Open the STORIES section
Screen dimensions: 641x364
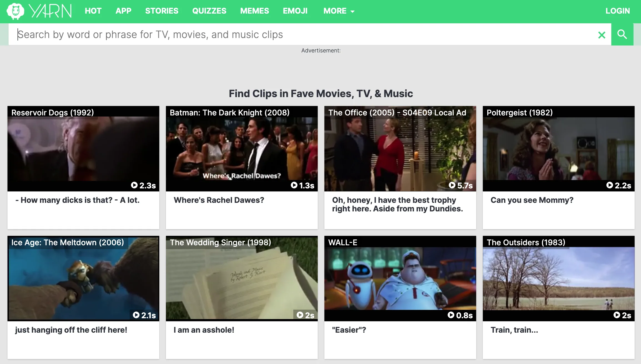tap(162, 11)
